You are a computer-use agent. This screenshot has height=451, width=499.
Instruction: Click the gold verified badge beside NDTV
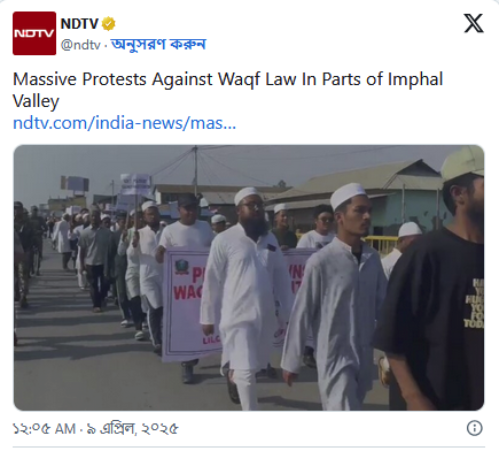coord(108,24)
